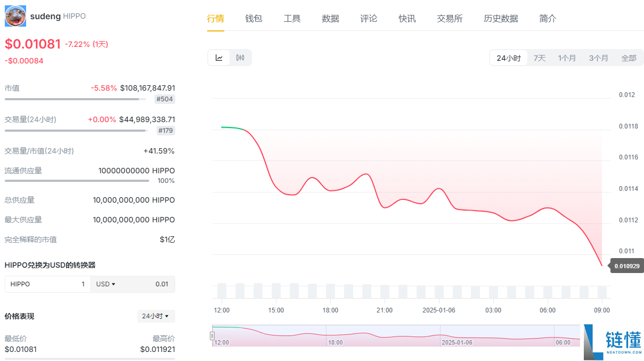Switch to line chart view icon
The height and width of the screenshot is (361, 644).
pyautogui.click(x=219, y=58)
